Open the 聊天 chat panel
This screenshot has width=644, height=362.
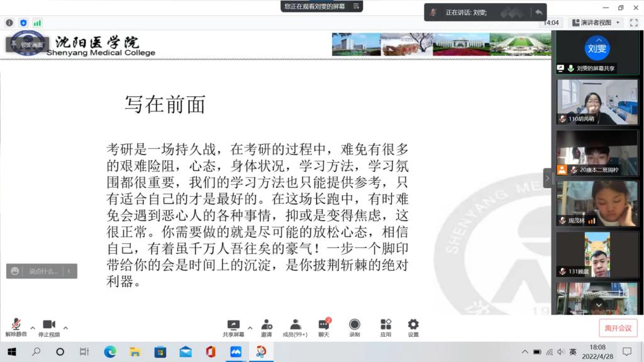tap(324, 327)
